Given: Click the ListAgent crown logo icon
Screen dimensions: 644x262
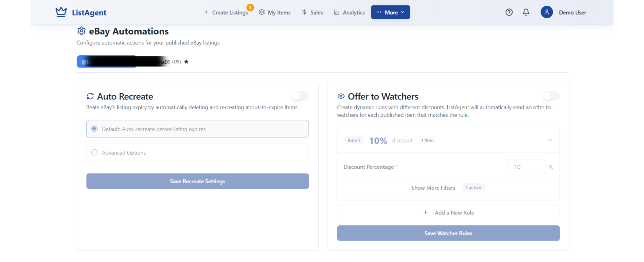Looking at the screenshot, I should [61, 12].
